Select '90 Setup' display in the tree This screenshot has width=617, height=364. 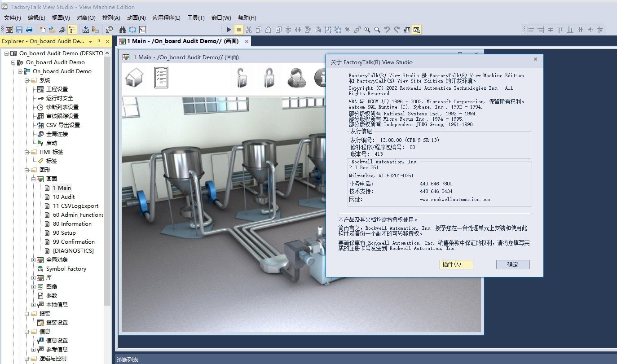click(x=64, y=233)
